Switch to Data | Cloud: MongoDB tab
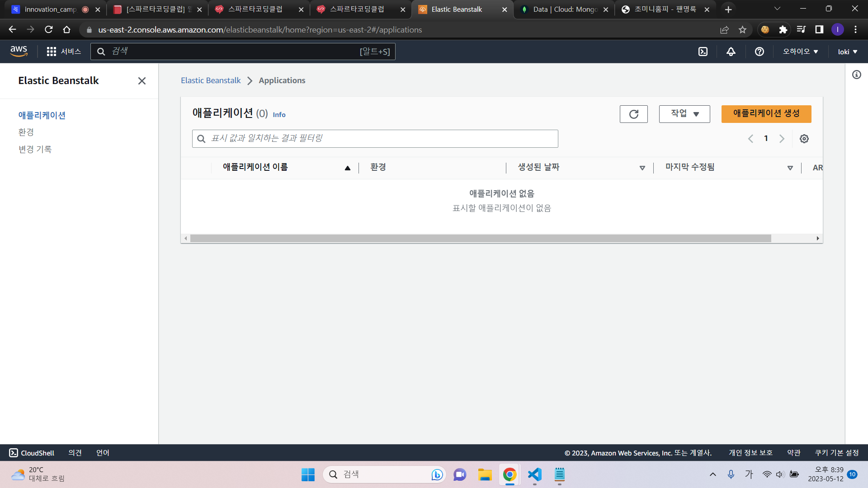Screen dimensions: 868x488 (x=565, y=9)
